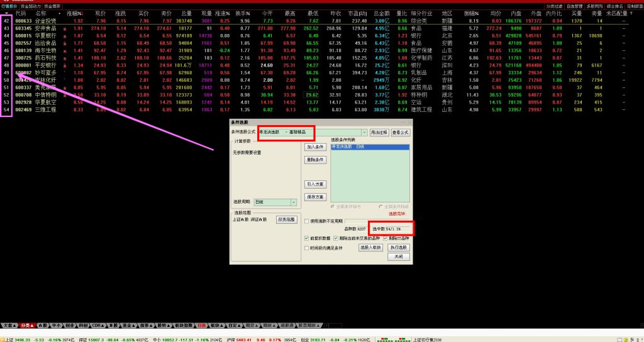Click the 执行选股 button
644x342 pixels.
[x=397, y=248]
